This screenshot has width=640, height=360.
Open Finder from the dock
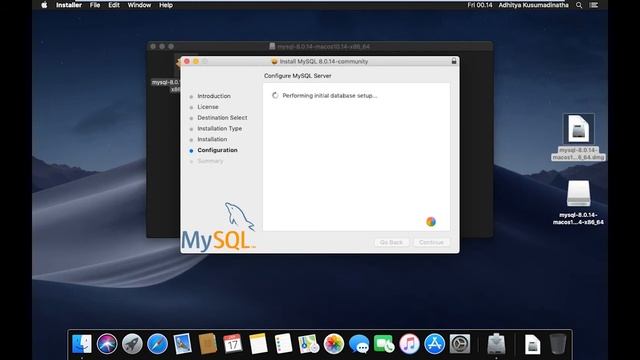click(82, 344)
